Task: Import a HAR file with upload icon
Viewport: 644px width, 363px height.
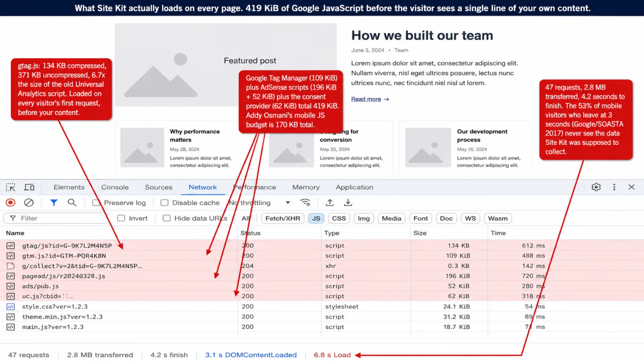Action: [330, 203]
